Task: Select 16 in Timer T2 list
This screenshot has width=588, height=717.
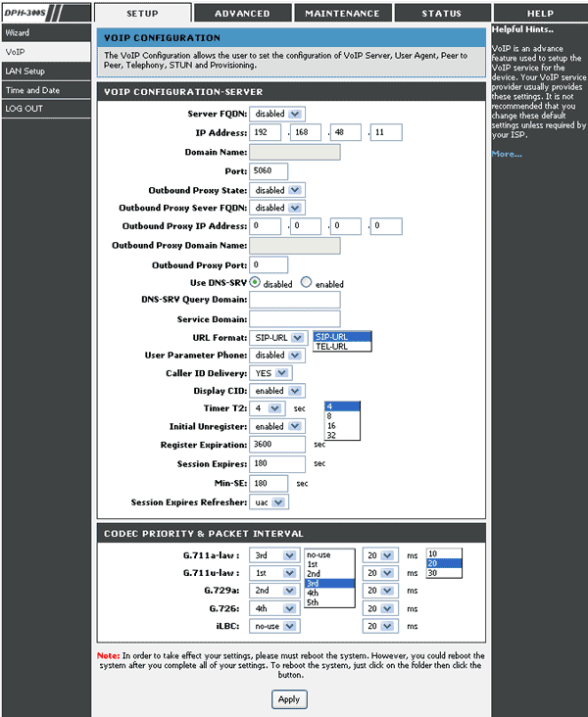Action: coord(342,426)
